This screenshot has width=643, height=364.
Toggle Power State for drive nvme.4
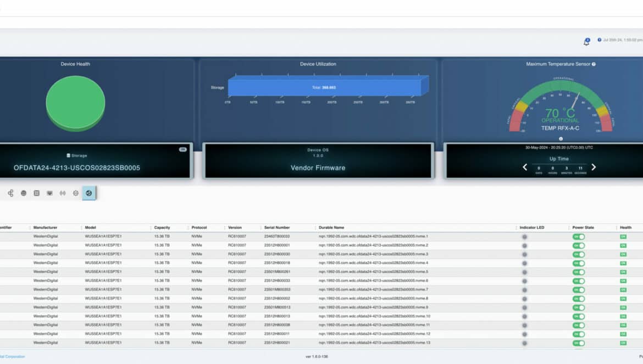point(579,264)
